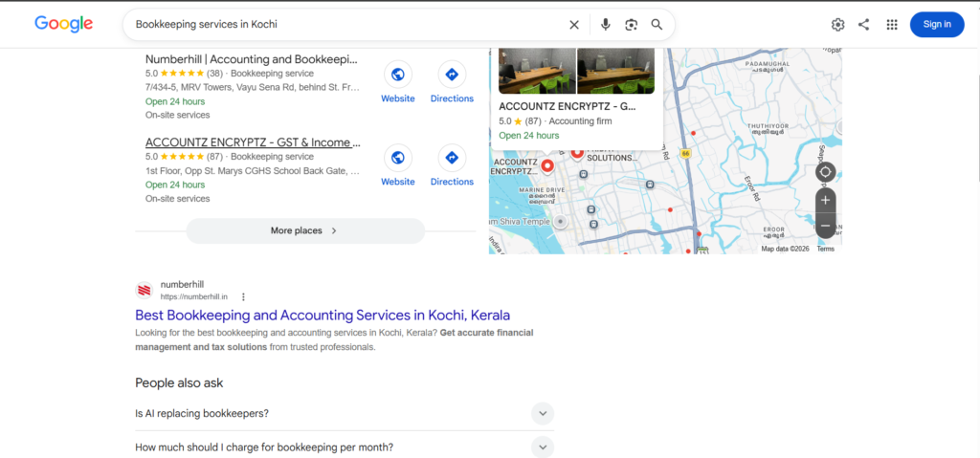Image resolution: width=980 pixels, height=458 pixels.
Task: Click Numberhill 38 reviews rating
Action: tap(184, 73)
